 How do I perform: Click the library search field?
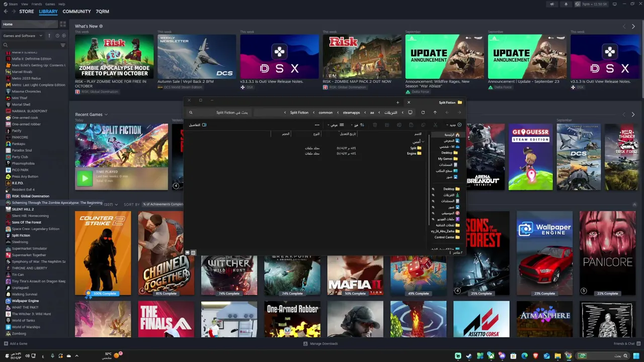tap(31, 45)
